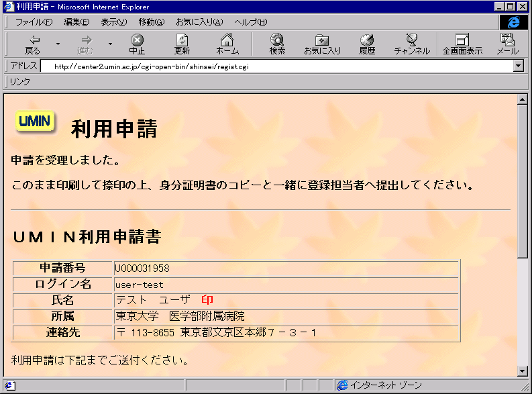Switch to 全画面表示 (Fullscreen) view
Screen dimensions: 532x394
coord(462,44)
